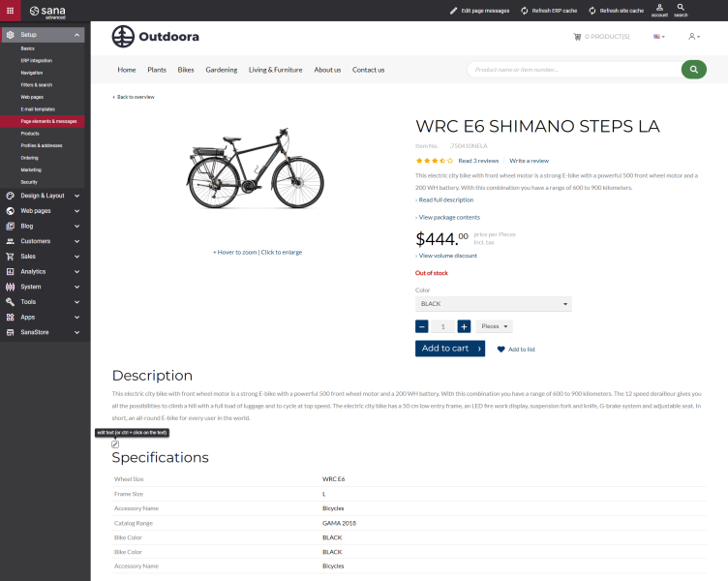Click View volume discount link
Screen dimensions: 728x581
point(446,256)
